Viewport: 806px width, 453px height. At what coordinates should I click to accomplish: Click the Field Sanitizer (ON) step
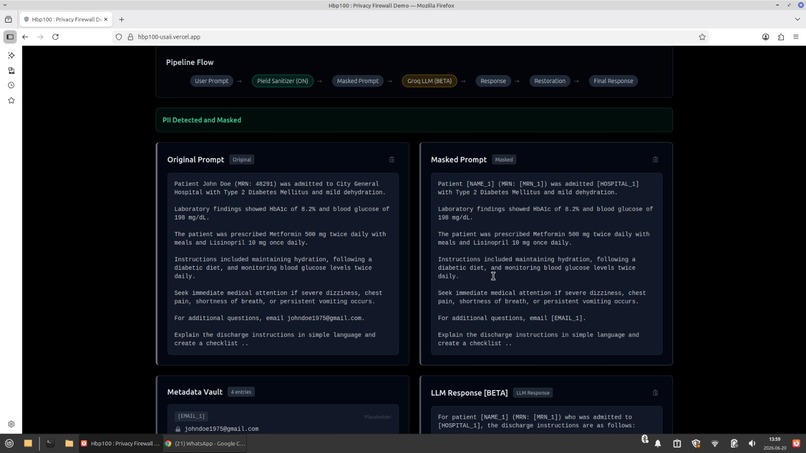[x=282, y=81]
